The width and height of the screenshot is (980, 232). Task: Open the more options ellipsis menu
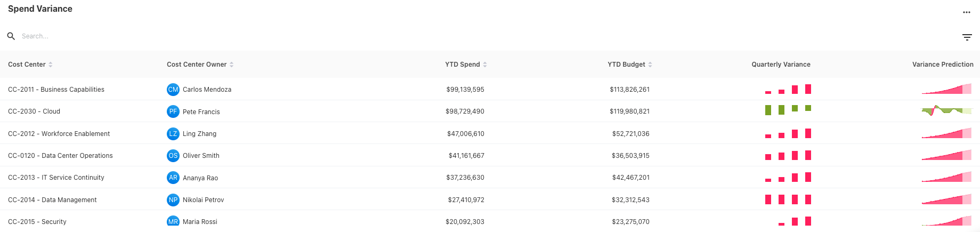click(966, 12)
